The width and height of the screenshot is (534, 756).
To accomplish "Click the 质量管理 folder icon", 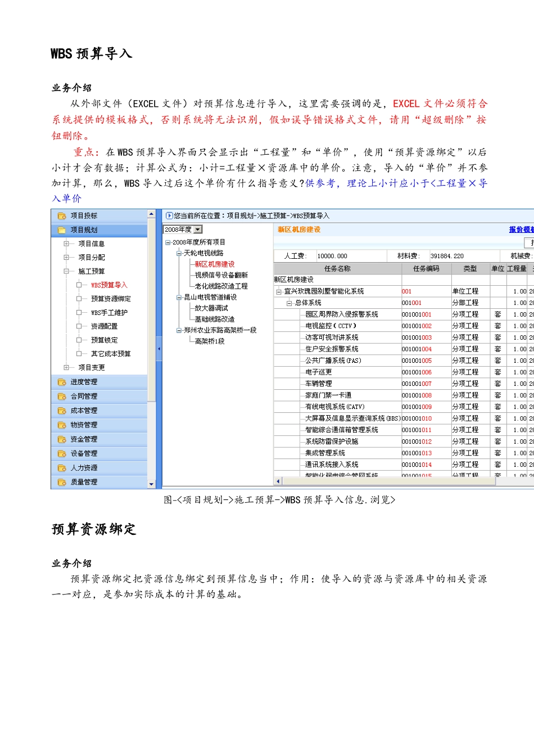I will 62,483.
